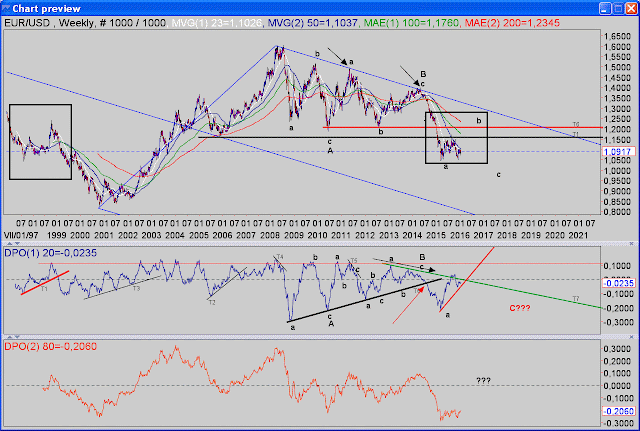Close the DPO(2) indicator panel
640x431 pixels.
(x=631, y=337)
